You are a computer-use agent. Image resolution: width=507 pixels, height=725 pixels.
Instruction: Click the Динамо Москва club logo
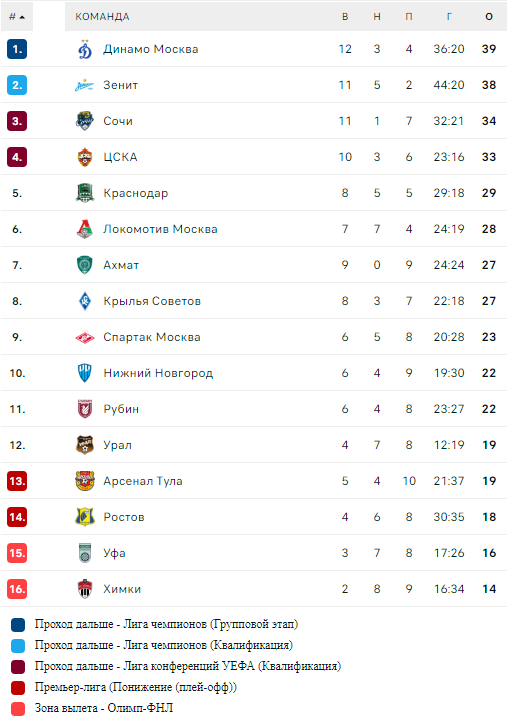pyautogui.click(x=85, y=49)
